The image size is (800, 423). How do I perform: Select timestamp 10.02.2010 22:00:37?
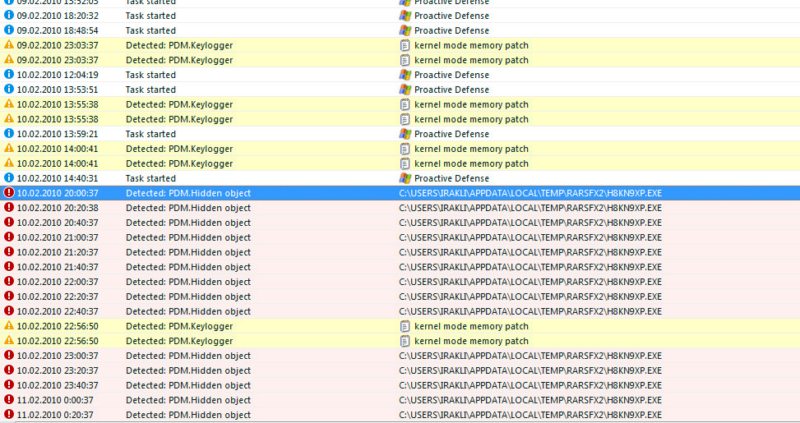tap(58, 282)
